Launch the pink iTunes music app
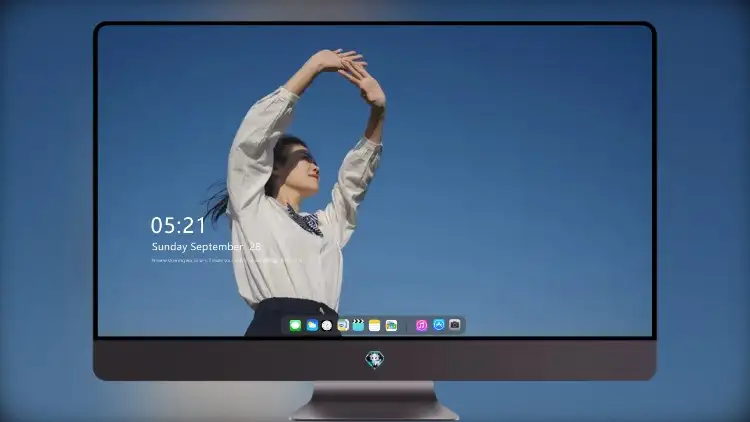Viewport: 750px width, 422px height. click(421, 326)
